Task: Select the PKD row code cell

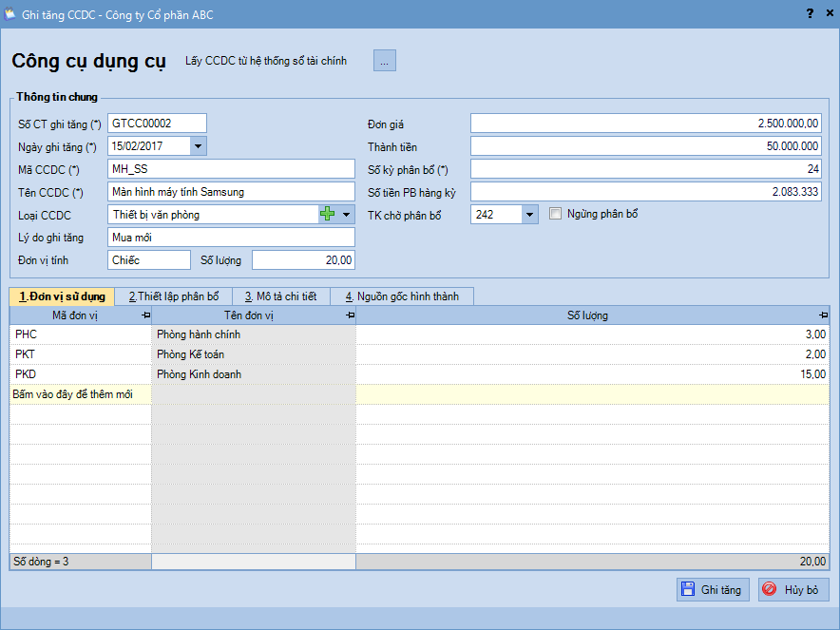Action: 81,374
